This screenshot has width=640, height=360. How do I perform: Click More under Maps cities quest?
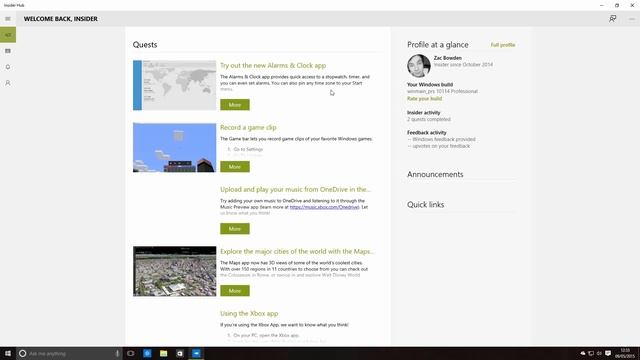[x=235, y=291]
